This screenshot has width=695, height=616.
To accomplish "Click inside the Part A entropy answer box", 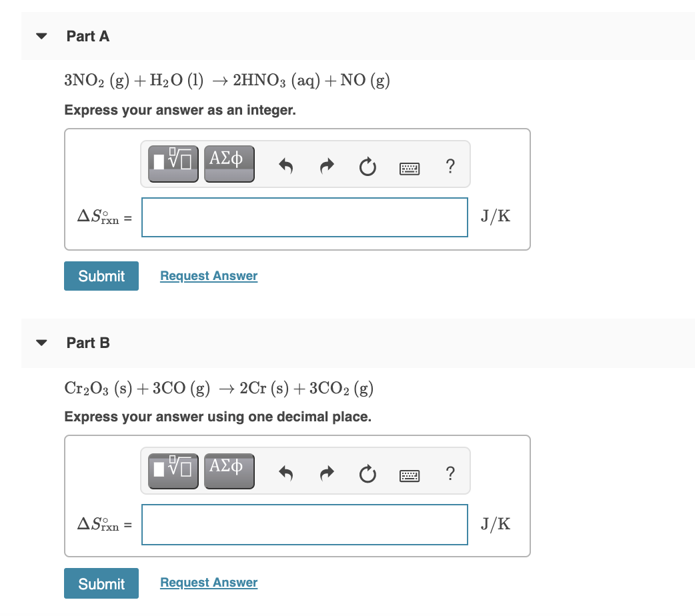I will pos(304,217).
